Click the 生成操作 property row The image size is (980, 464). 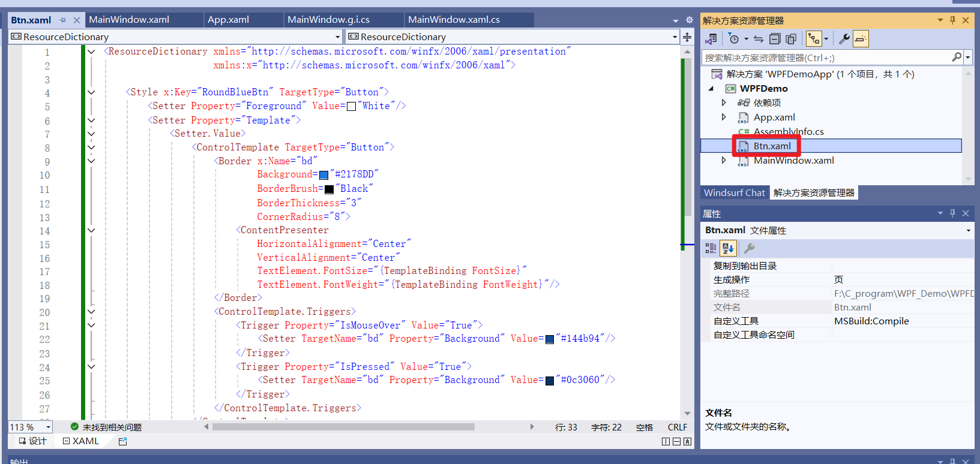click(838, 280)
